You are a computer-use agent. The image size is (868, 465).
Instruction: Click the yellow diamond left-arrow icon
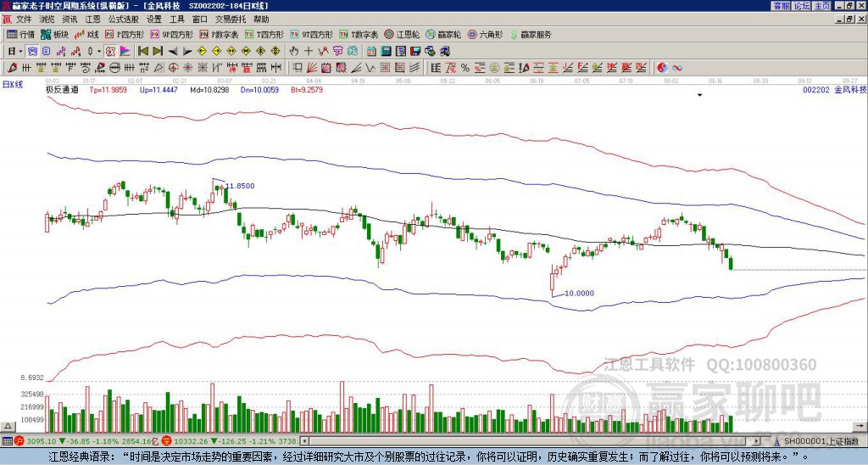(x=202, y=52)
